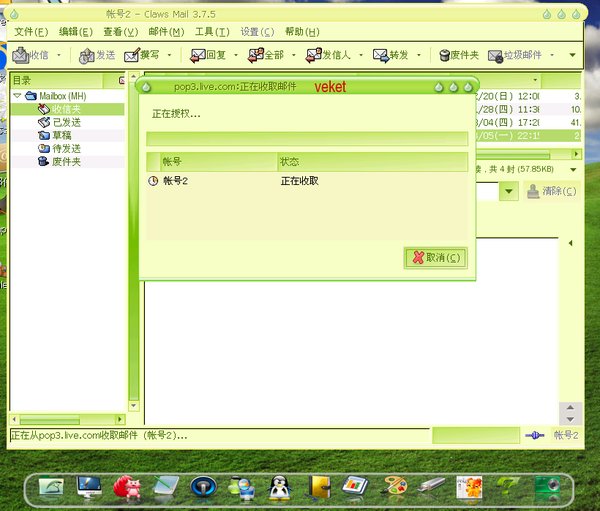Viewport: 600px width, 511px height.
Task: Open the 邮件(M) menu
Action: [166, 32]
